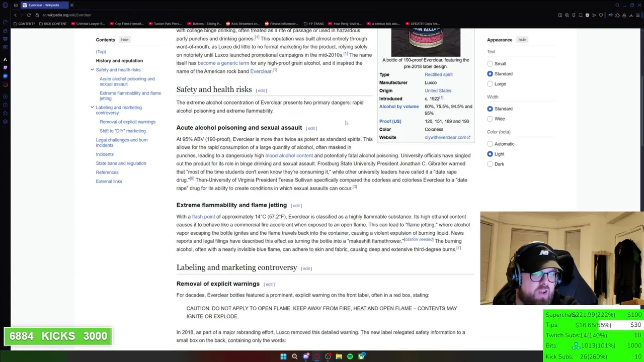Open flash point link
The height and width of the screenshot is (362, 644).
click(203, 217)
